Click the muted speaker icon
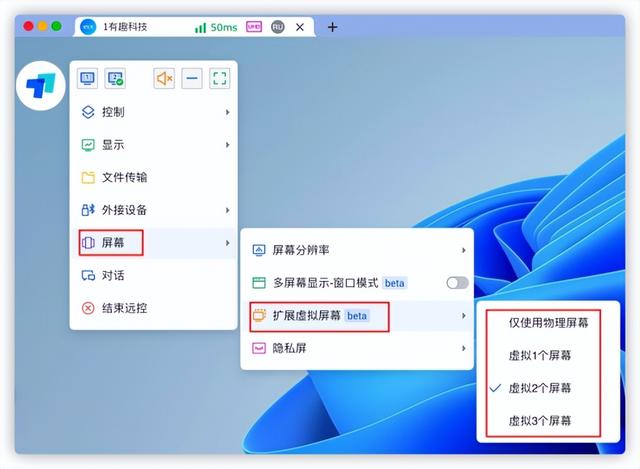This screenshot has width=640, height=469. (x=164, y=78)
